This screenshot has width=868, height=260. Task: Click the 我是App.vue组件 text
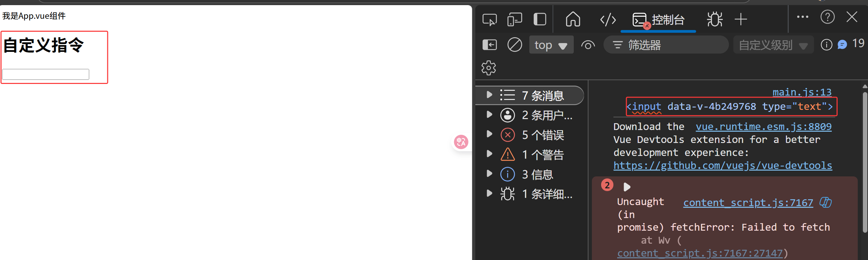click(x=34, y=16)
